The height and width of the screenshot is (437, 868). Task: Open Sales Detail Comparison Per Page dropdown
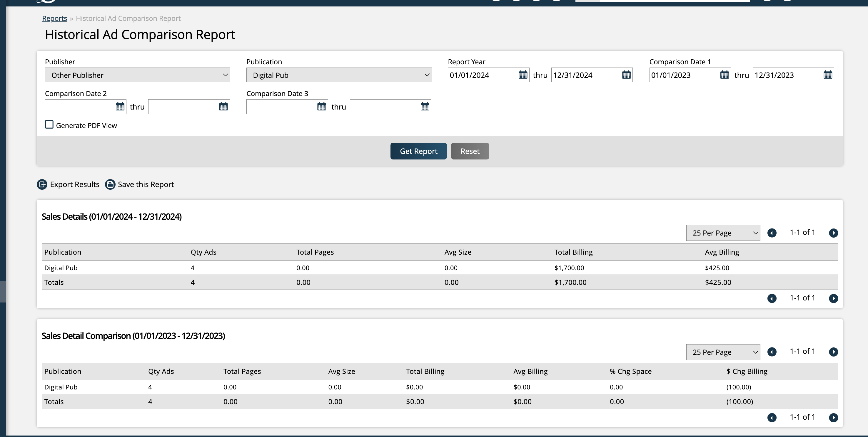coord(723,352)
